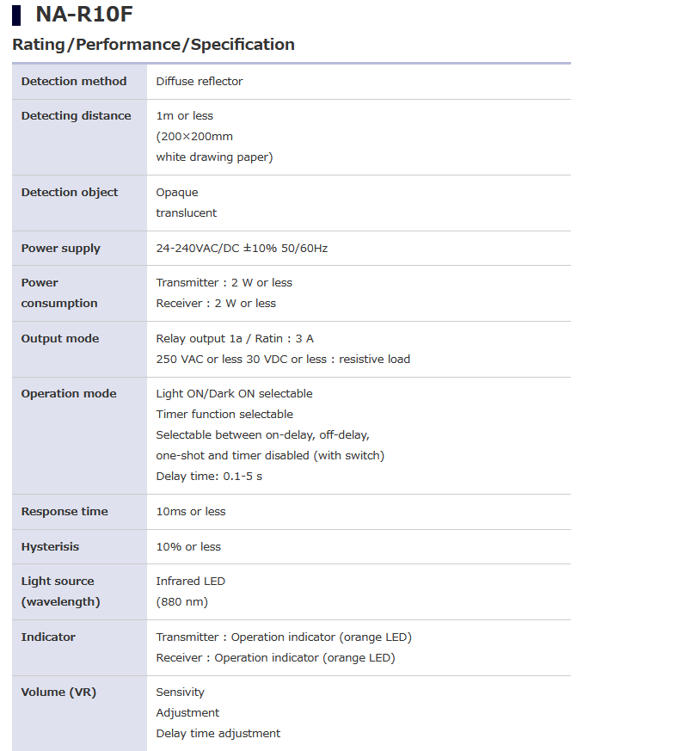Click the 24-240VAC/DC power supply value
Viewport: 700px width, 751px height.
[242, 248]
